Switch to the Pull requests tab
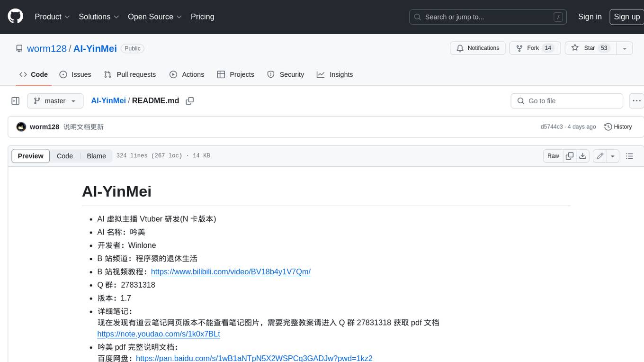This screenshot has width=644, height=362. tap(130, 74)
